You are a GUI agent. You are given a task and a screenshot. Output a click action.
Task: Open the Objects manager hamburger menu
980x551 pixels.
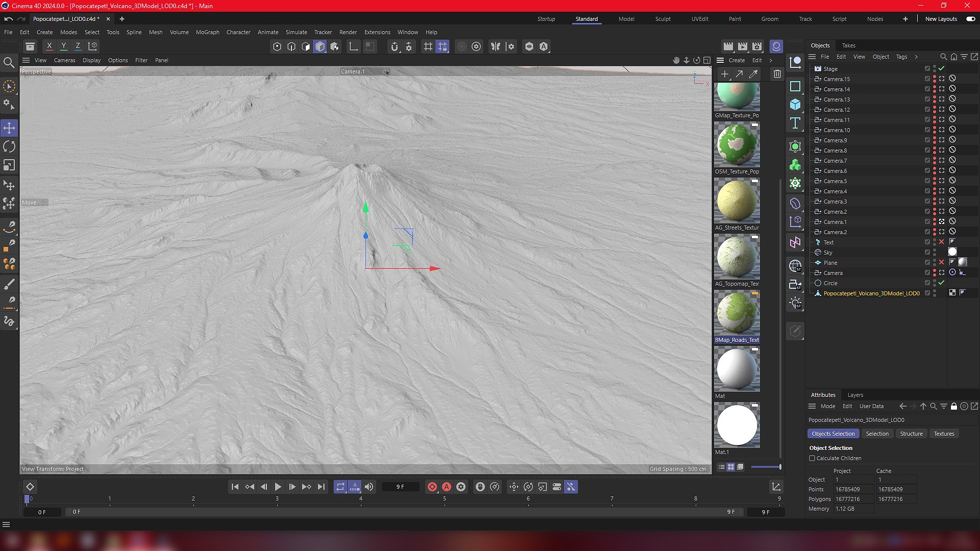[x=812, y=57]
